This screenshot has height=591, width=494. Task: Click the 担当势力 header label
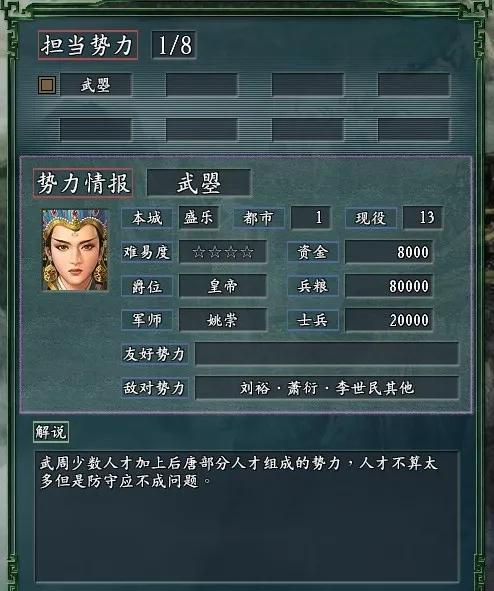pos(87,45)
